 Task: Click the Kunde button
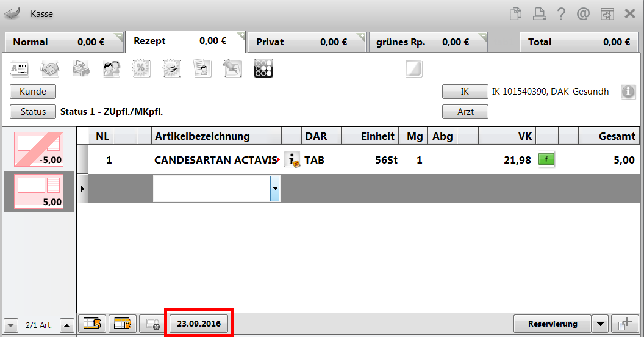(x=33, y=91)
